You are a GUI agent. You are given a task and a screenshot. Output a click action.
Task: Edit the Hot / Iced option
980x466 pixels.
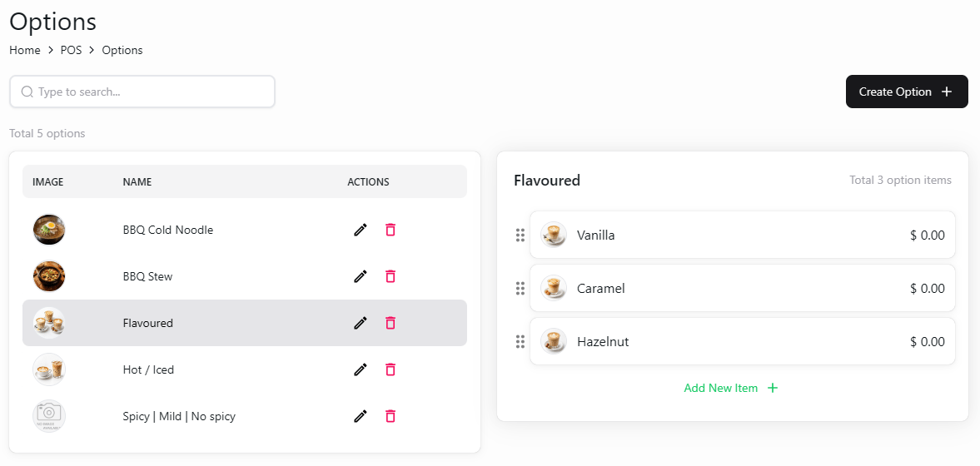[x=360, y=369]
